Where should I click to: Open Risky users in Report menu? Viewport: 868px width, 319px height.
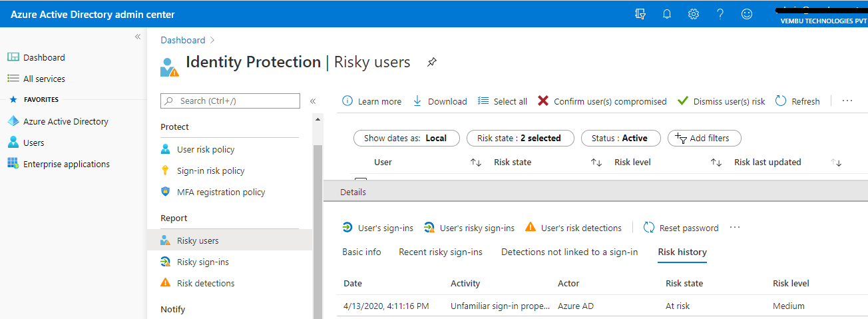pos(230,240)
